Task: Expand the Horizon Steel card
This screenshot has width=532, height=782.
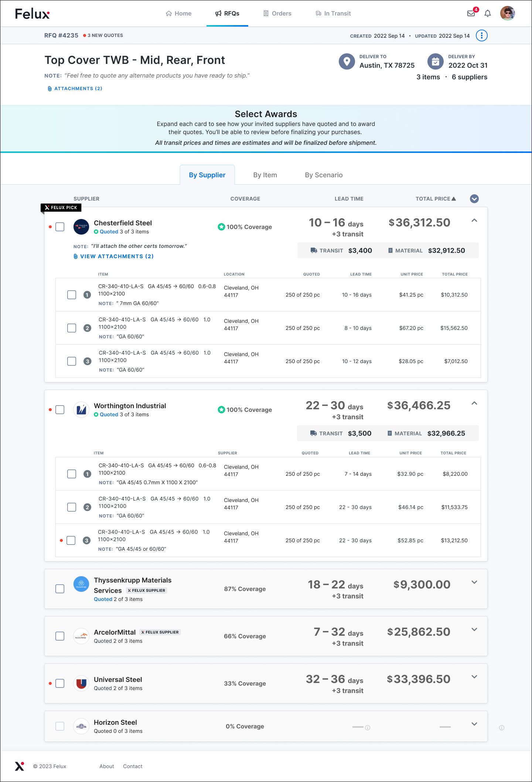Action: click(474, 724)
